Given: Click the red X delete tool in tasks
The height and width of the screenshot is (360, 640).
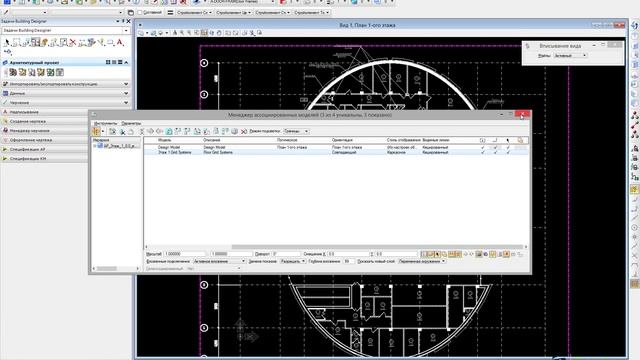Looking at the screenshot, I should 73,42.
